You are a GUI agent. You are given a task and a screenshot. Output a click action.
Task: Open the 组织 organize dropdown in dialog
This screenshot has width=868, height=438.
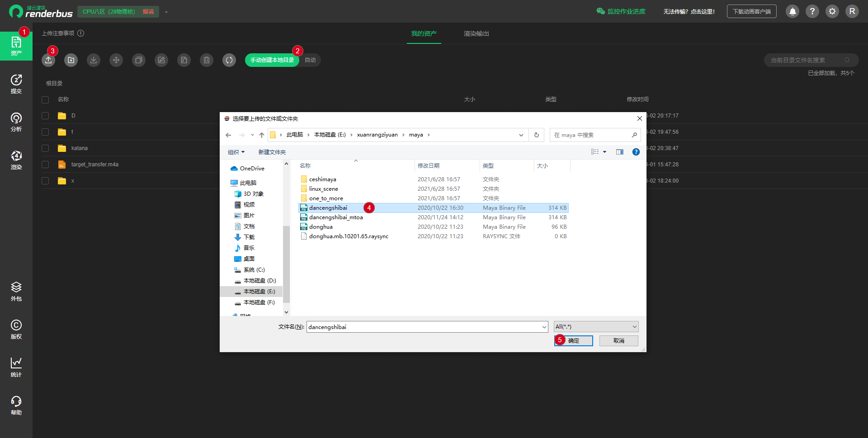[236, 152]
